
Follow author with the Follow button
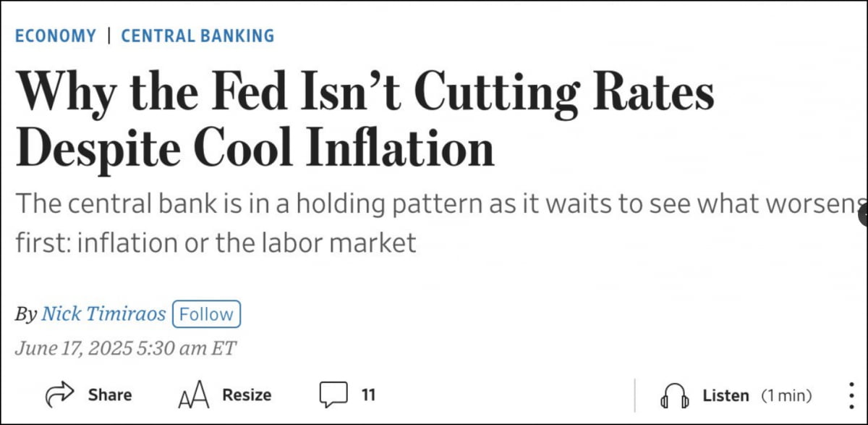coord(206,315)
